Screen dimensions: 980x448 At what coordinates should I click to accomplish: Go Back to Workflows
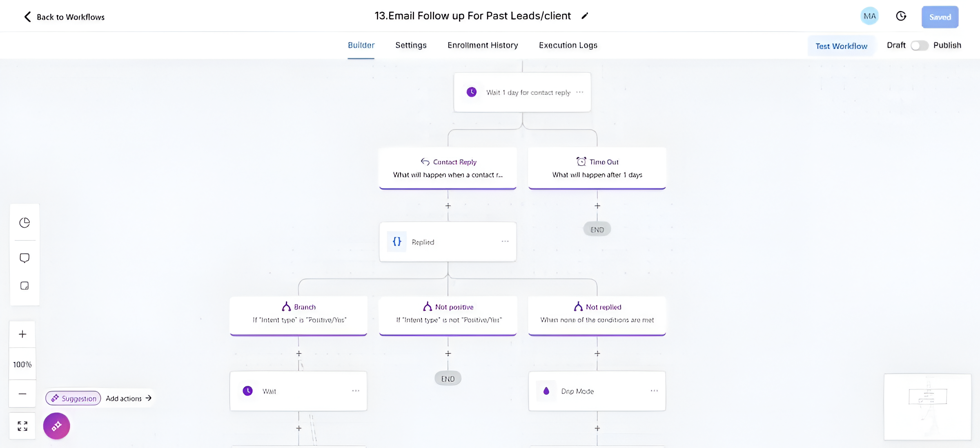pyautogui.click(x=64, y=17)
